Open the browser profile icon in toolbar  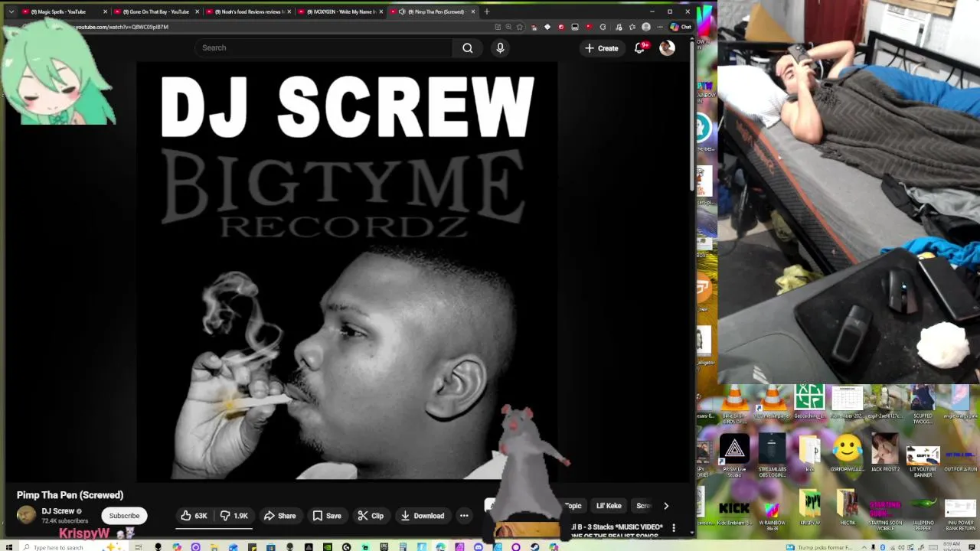pyautogui.click(x=646, y=27)
